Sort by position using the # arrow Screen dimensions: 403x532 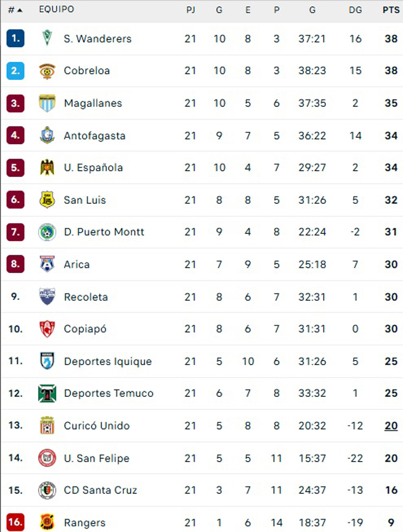[x=15, y=10]
